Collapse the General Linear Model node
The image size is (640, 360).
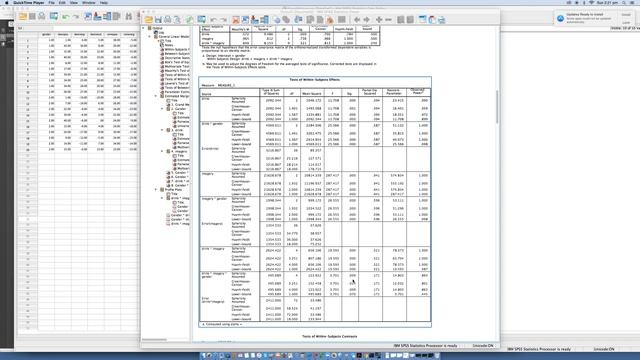tap(150, 37)
